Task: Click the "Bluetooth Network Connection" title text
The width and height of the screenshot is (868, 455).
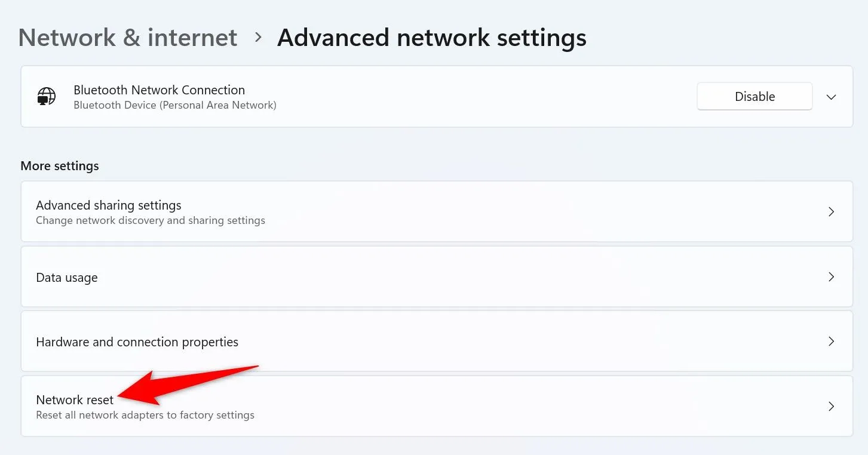Action: pyautogui.click(x=159, y=90)
